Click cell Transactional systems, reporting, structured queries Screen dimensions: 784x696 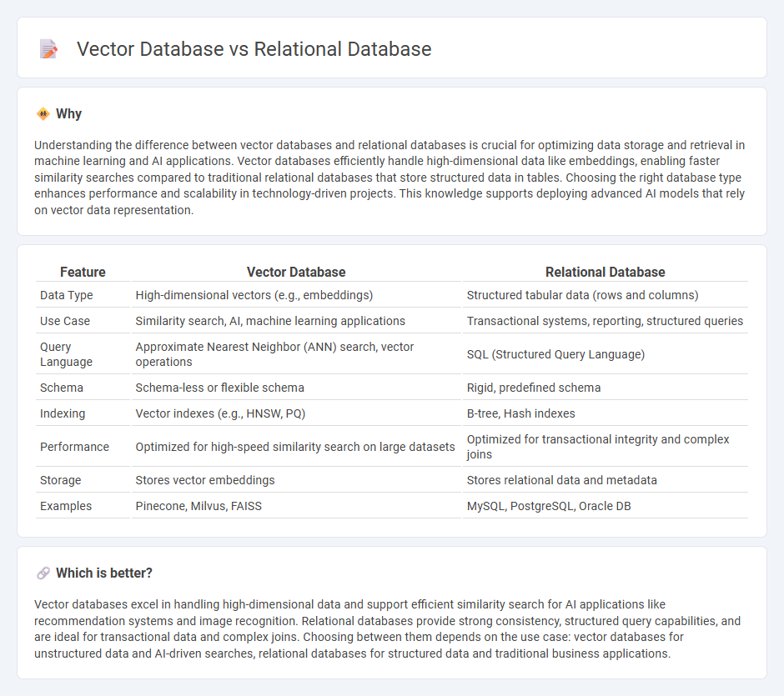[605, 321]
